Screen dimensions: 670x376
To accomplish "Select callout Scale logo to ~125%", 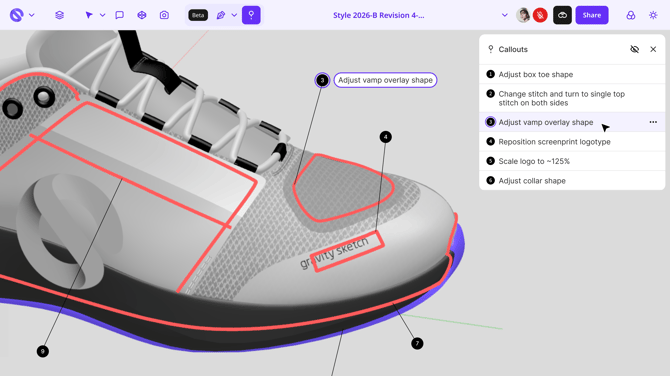I will tap(572, 161).
